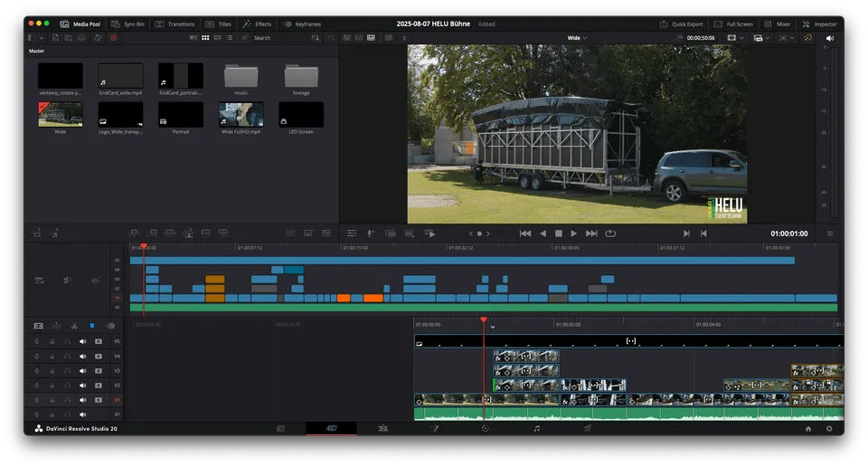The width and height of the screenshot is (868, 467).
Task: Click the split clip scissors icon
Action: (74, 326)
